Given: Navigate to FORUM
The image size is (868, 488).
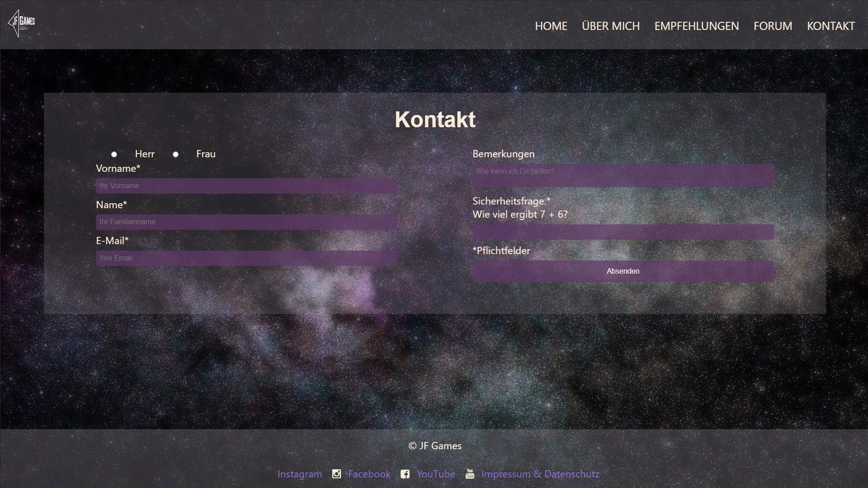Looking at the screenshot, I should [x=773, y=26].
